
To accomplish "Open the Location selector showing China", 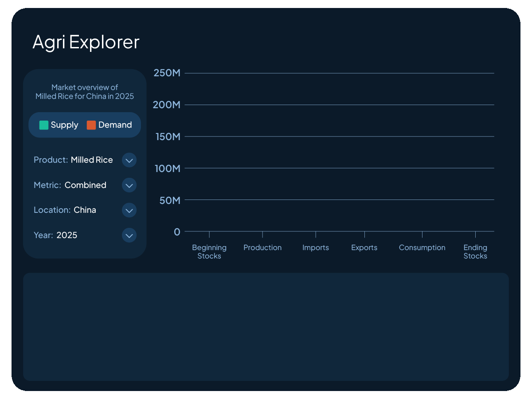I will click(85, 210).
